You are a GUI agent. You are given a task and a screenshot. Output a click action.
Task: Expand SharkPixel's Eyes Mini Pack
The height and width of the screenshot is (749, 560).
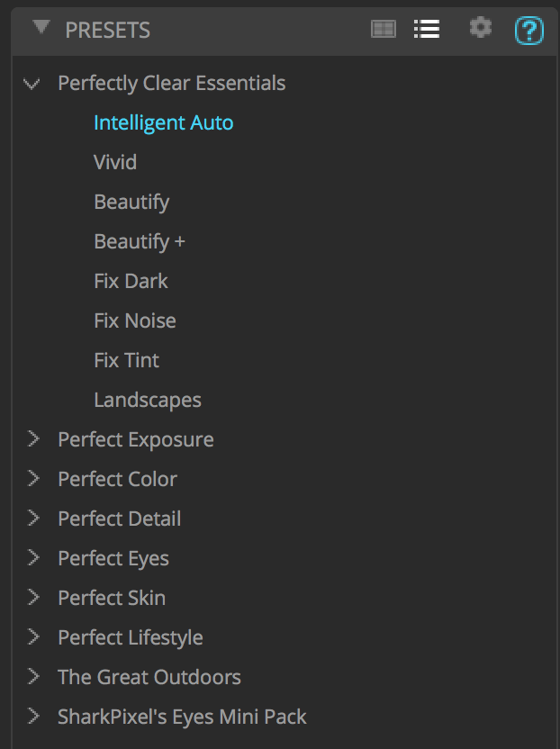[x=33, y=717]
